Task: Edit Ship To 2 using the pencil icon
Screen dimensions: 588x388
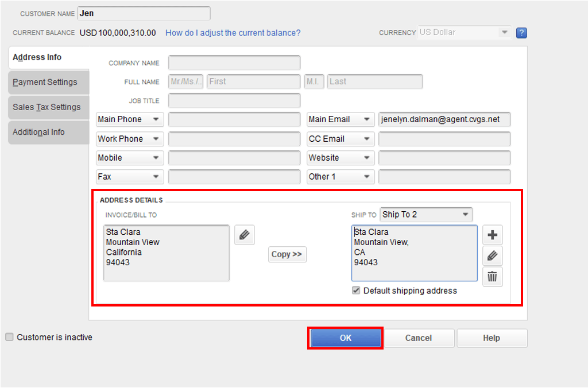Action: pos(492,255)
